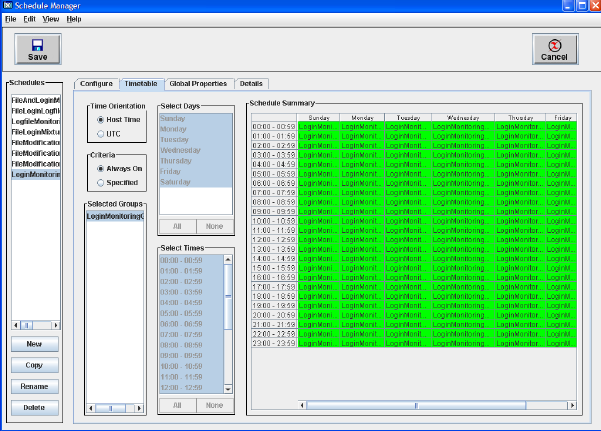Open the Details tab
Screen dimensions: 601x431
tap(251, 83)
